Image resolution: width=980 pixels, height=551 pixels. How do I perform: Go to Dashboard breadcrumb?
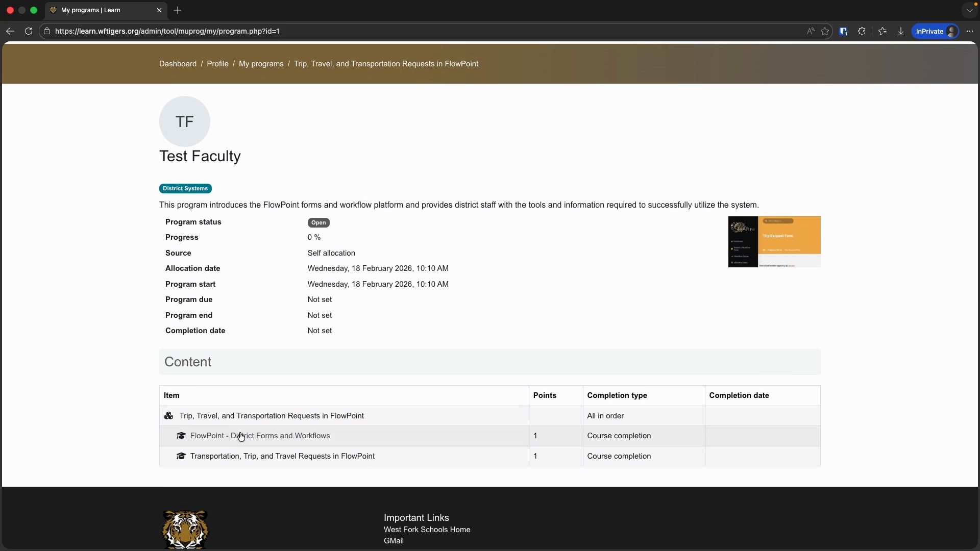tap(178, 64)
